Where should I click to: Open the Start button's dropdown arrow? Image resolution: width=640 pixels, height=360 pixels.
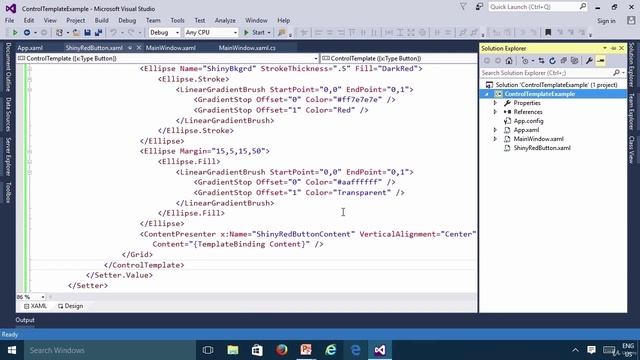tap(269, 32)
